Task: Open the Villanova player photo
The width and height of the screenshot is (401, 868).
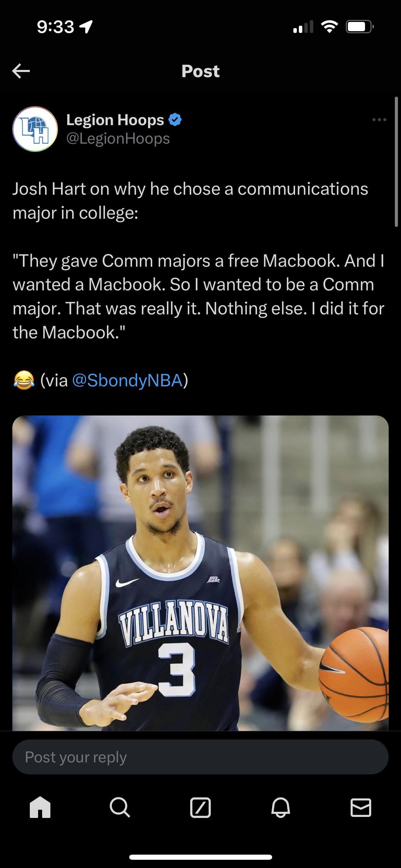Action: pyautogui.click(x=200, y=573)
